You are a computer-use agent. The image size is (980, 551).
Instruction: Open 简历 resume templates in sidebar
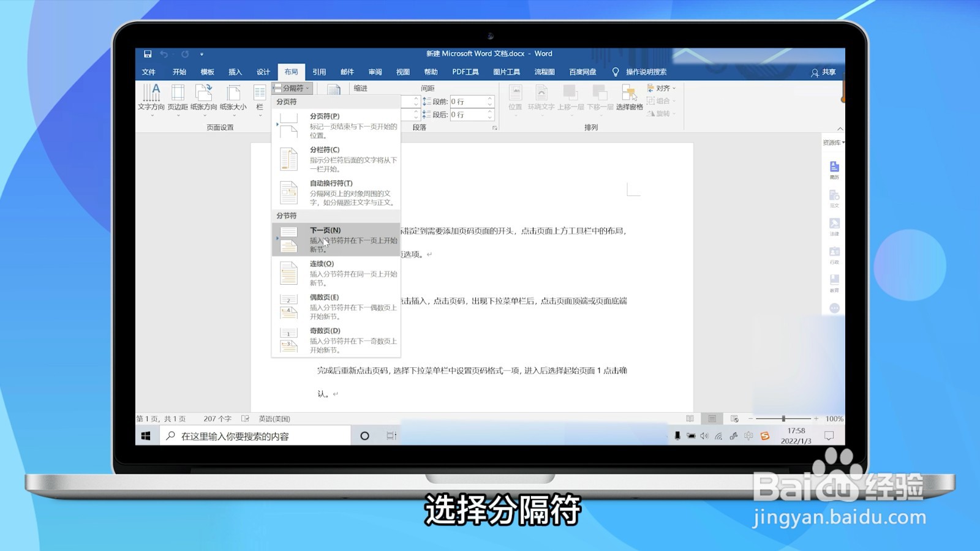(x=834, y=170)
